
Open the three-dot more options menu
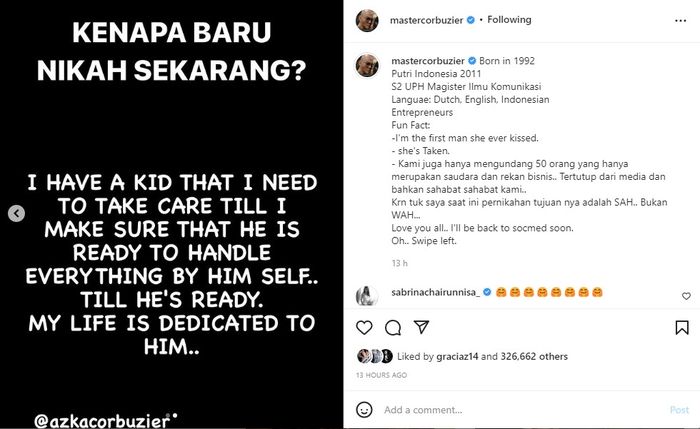[x=680, y=21]
